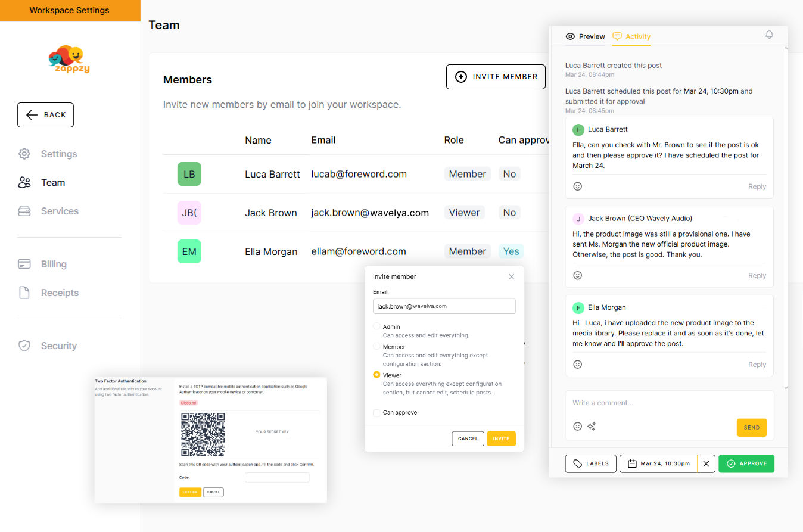The width and height of the screenshot is (803, 532).
Task: Click the Services drive icon
Action: 24,211
